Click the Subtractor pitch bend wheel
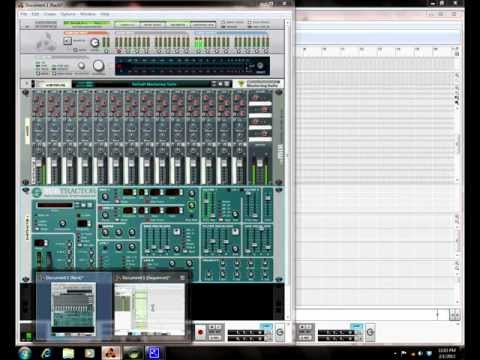Screen dimensions: 480x360 [39, 260]
